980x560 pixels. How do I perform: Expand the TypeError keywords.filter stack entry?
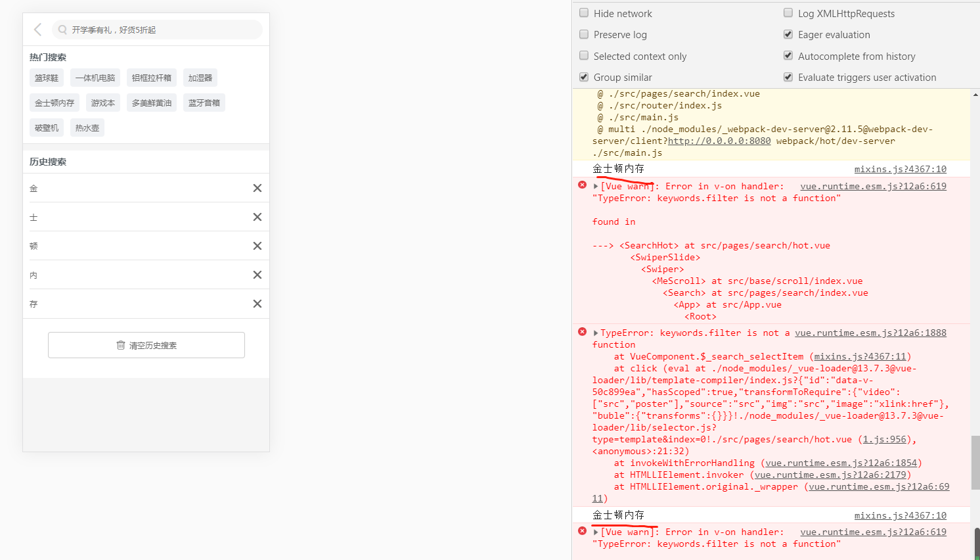click(596, 333)
